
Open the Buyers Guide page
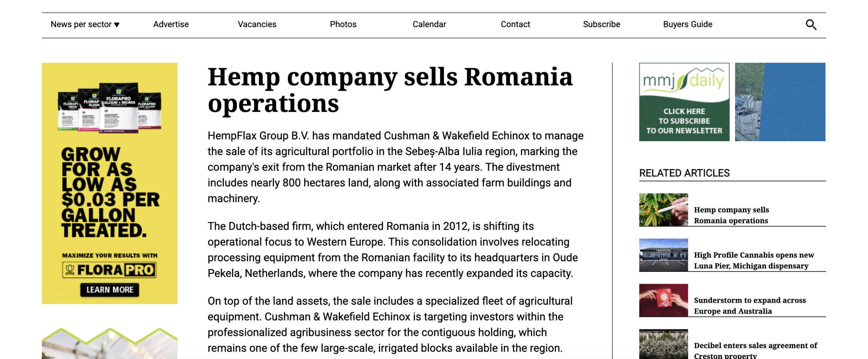tap(687, 24)
